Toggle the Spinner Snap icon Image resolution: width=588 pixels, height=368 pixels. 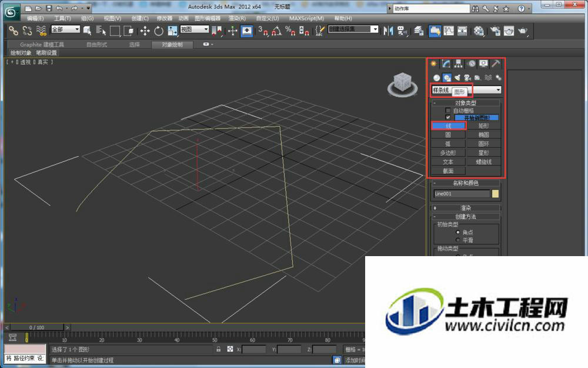(304, 31)
